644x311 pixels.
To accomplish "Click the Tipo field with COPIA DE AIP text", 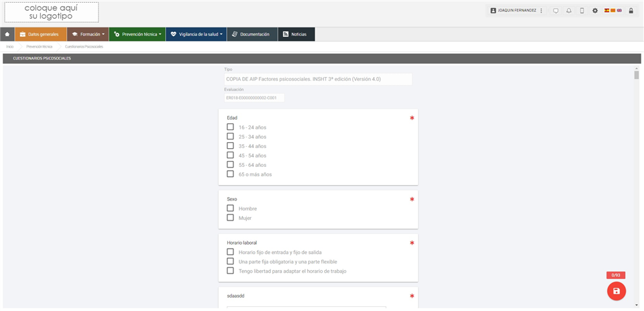I will [318, 79].
